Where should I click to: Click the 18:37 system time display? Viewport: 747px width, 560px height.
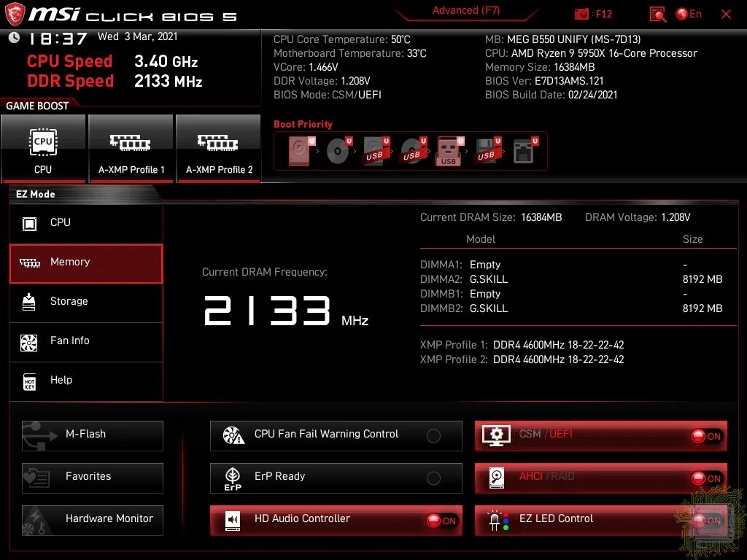point(58,39)
